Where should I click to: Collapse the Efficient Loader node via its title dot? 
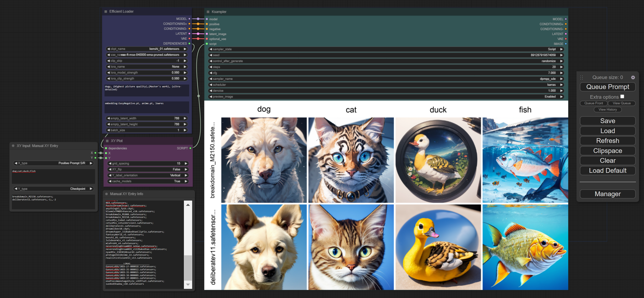[x=106, y=11]
